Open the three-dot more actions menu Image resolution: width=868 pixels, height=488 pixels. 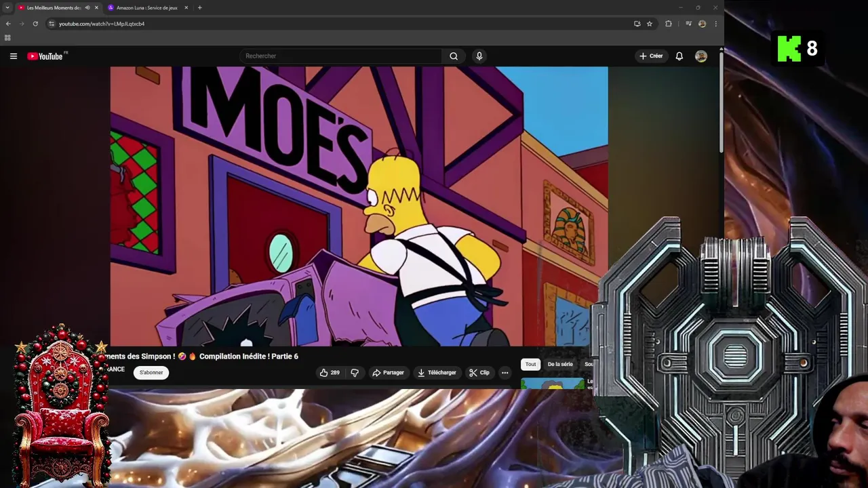(x=505, y=373)
